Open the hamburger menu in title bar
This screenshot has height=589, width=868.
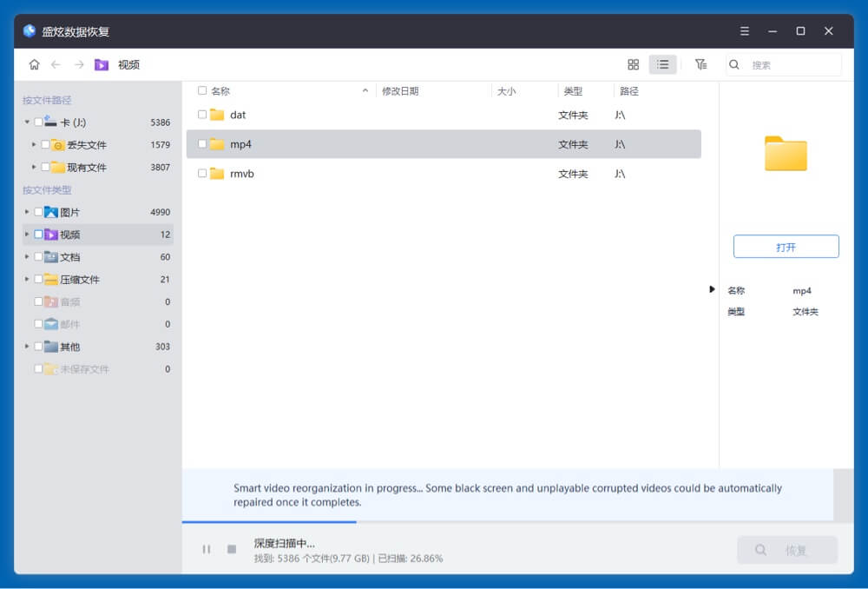tap(744, 31)
